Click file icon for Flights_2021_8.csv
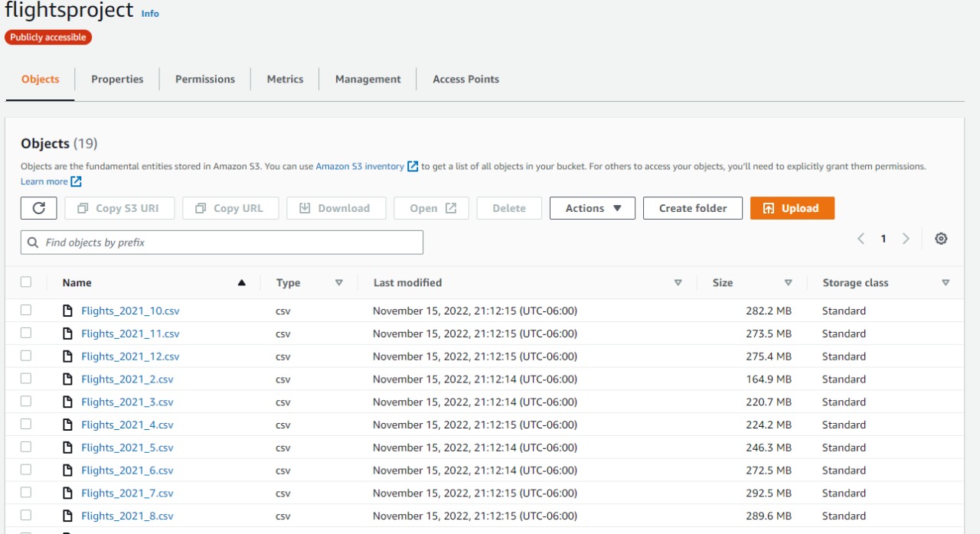Screen dimensions: 980x534 click(x=67, y=516)
